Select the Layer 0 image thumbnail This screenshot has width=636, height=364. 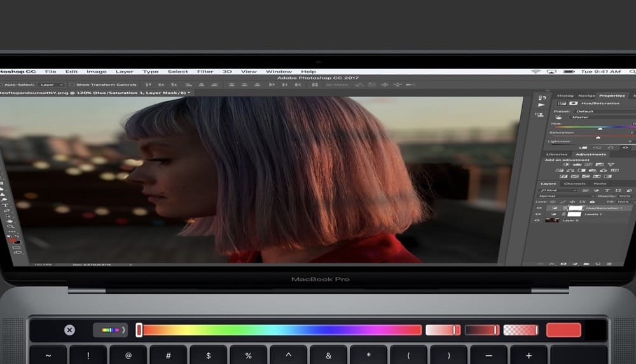(552, 220)
